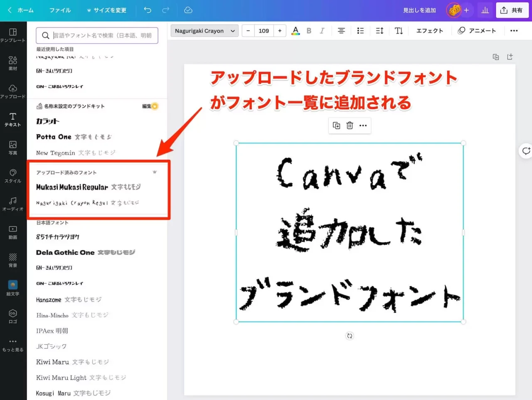Open more options for selected text box
Image resolution: width=532 pixels, height=400 pixels.
[x=363, y=125]
